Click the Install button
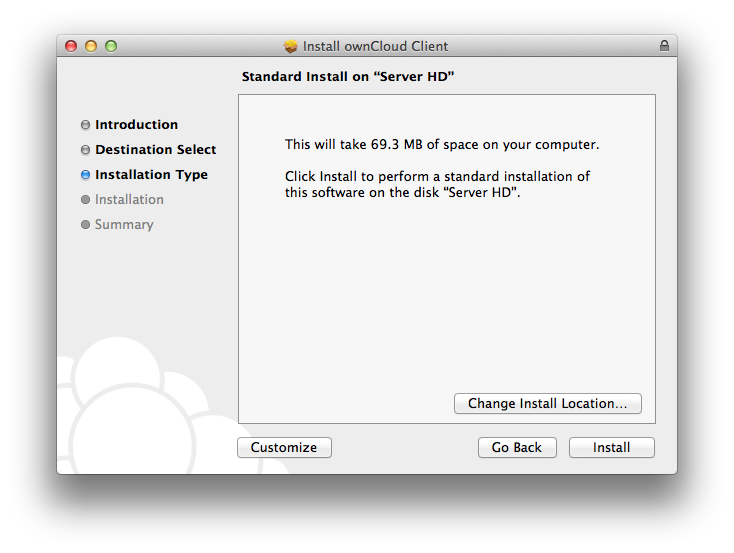The width and height of the screenshot is (734, 553). point(611,448)
